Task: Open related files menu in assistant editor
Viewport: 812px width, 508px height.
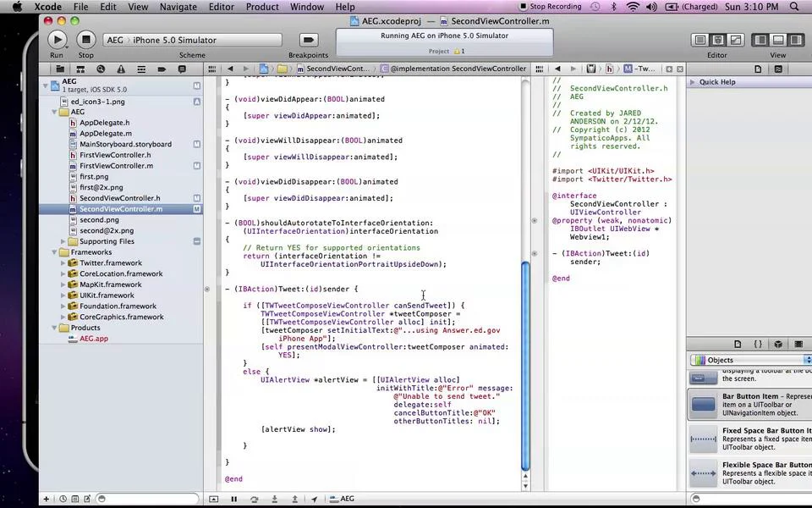Action: pyautogui.click(x=539, y=69)
